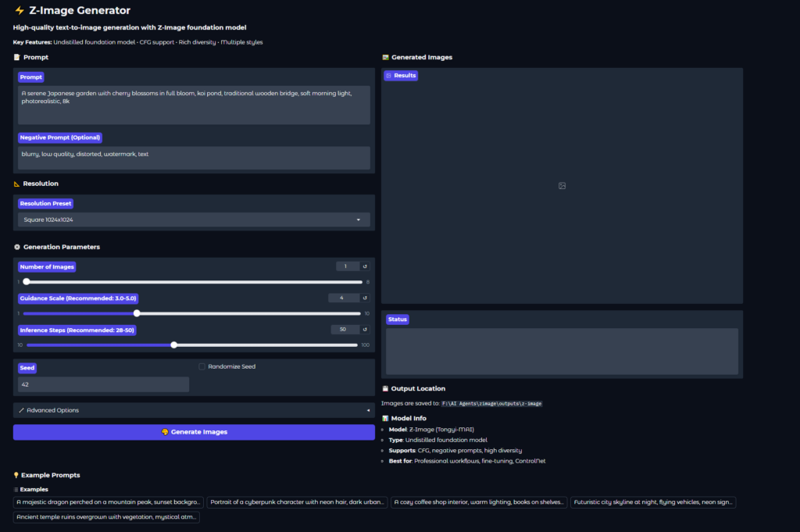Image resolution: width=800 pixels, height=532 pixels.
Task: Select the futuristic city skyline example
Action: (652, 502)
